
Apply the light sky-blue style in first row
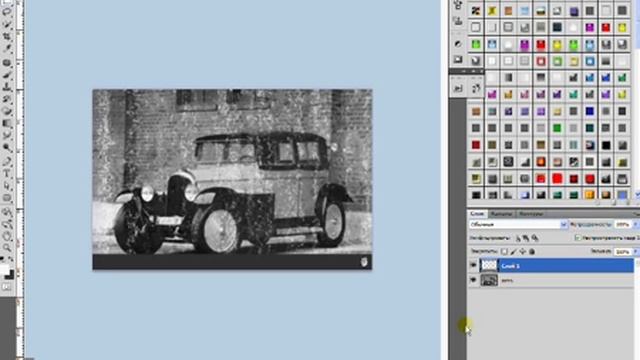524,11
